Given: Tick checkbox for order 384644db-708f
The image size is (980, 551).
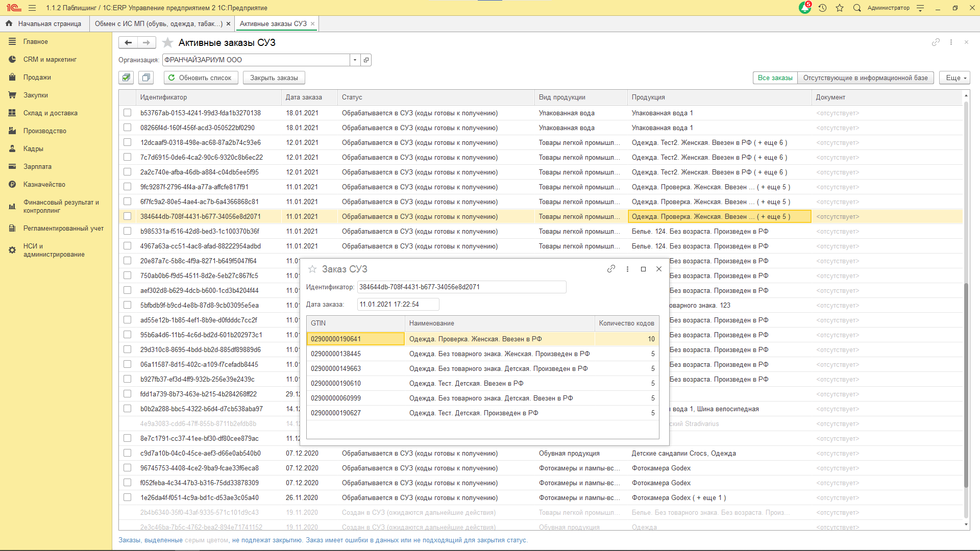Looking at the screenshot, I should point(128,216).
